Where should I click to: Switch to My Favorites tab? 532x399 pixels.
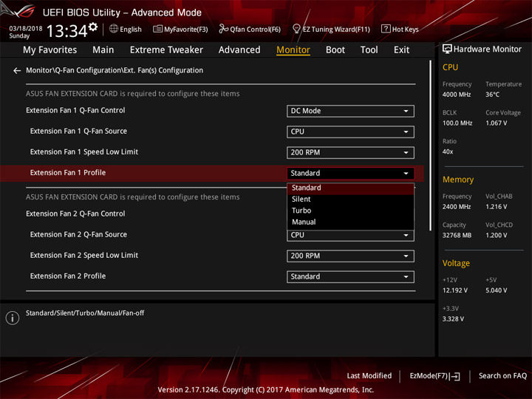click(50, 50)
